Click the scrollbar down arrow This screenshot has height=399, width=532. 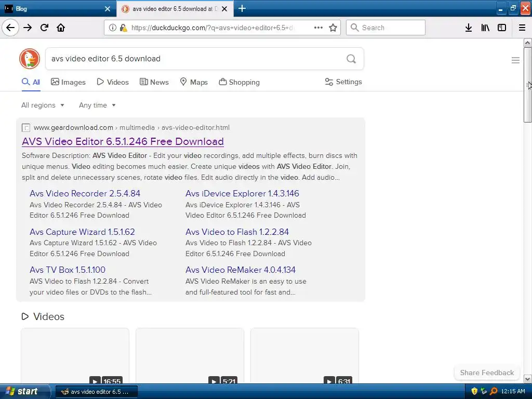click(x=528, y=379)
